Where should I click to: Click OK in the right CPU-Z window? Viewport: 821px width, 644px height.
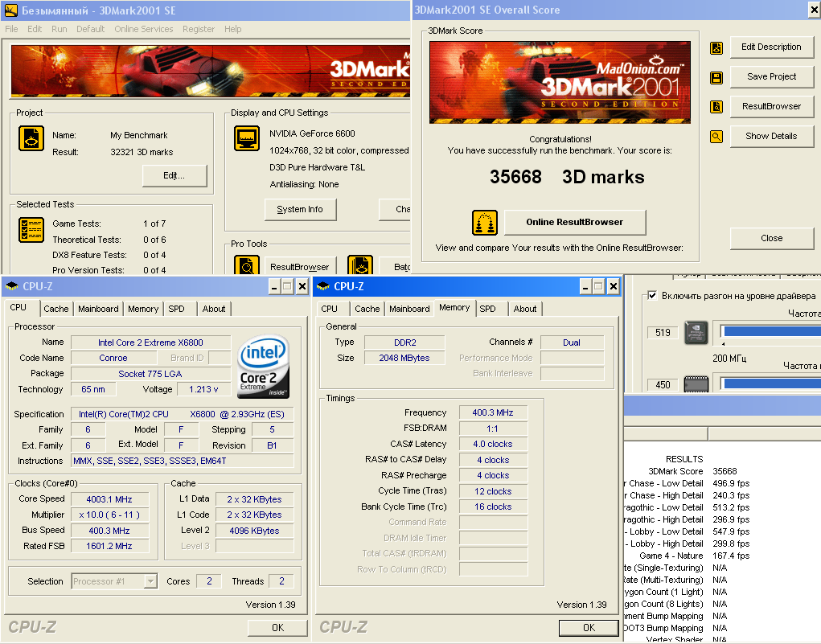[x=589, y=628]
